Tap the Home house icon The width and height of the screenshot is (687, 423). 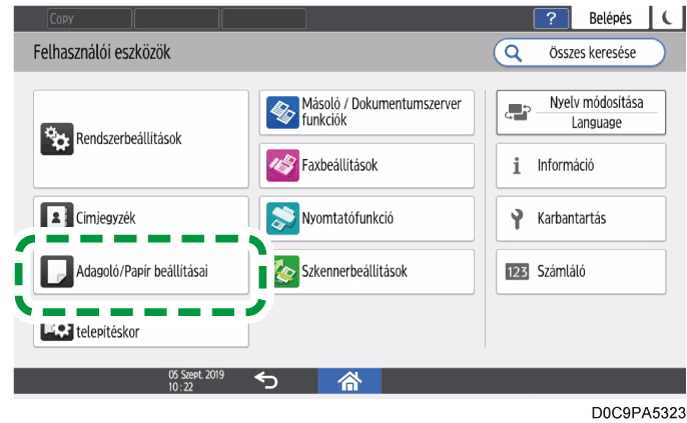point(349,380)
